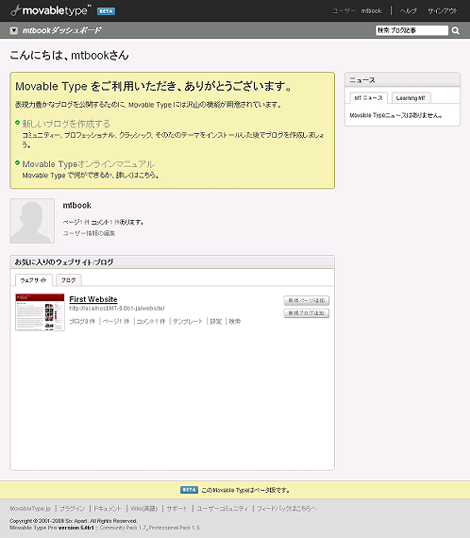
Task: Open 検索 link for First Website
Action: point(235,321)
